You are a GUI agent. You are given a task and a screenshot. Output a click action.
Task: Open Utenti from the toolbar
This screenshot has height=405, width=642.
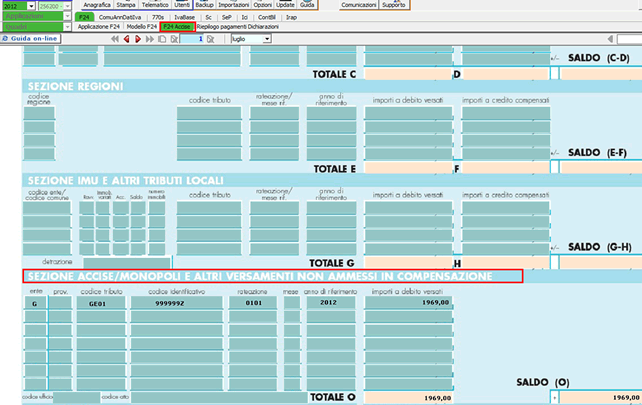click(x=182, y=5)
